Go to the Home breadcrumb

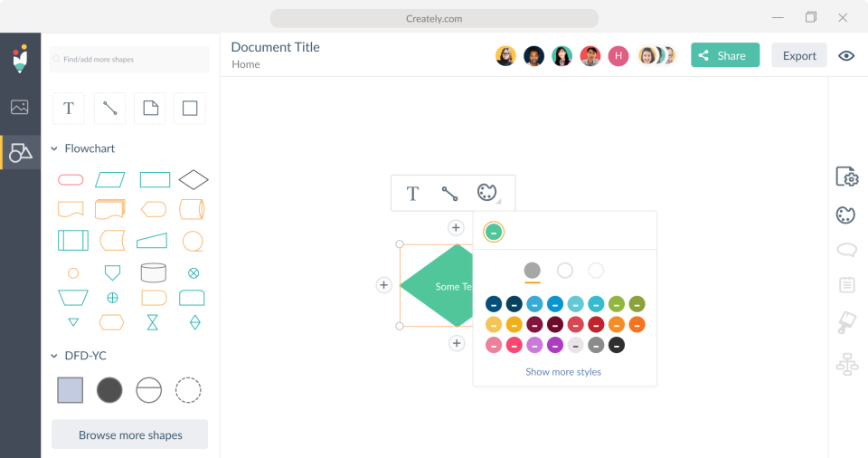(x=246, y=64)
